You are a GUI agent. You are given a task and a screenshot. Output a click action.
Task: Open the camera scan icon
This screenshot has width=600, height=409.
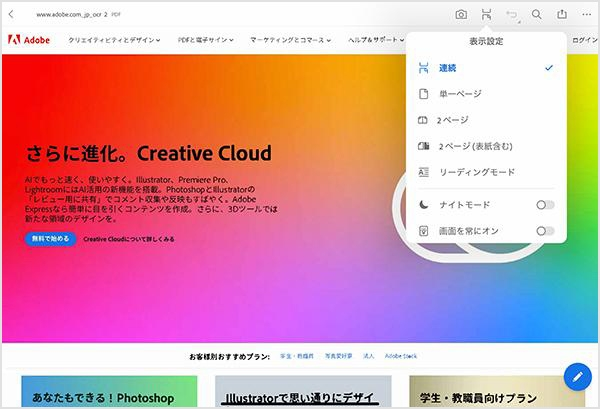[461, 15]
